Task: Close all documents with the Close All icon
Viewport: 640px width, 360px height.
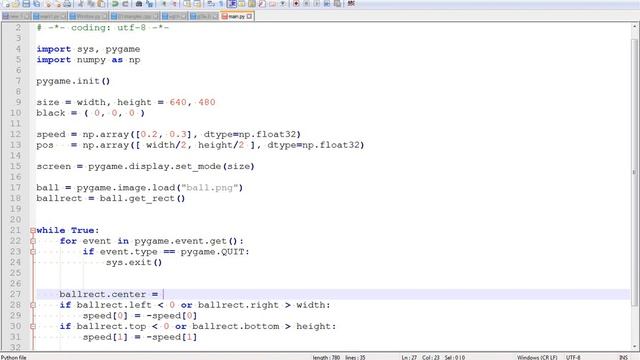Action: click(58, 4)
